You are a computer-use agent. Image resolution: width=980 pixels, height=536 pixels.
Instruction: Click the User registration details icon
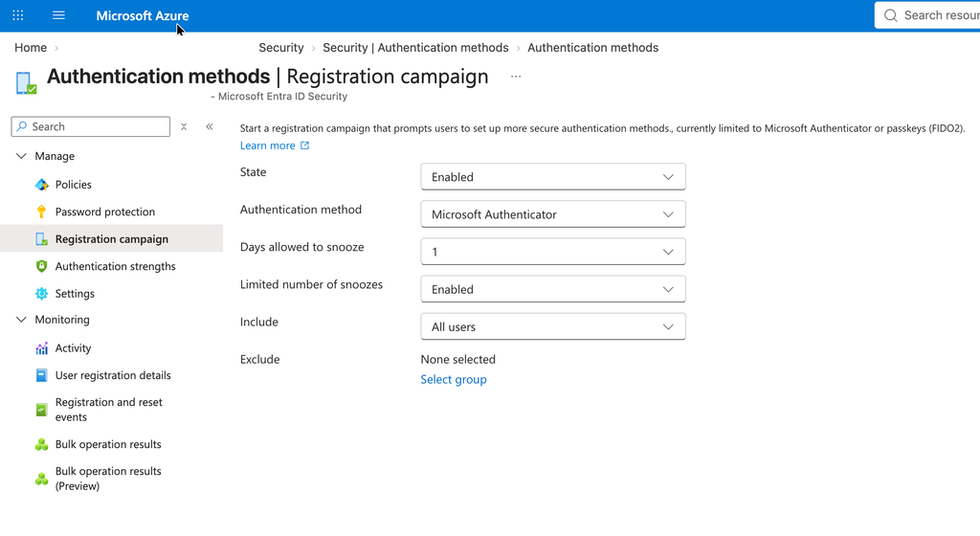42,375
